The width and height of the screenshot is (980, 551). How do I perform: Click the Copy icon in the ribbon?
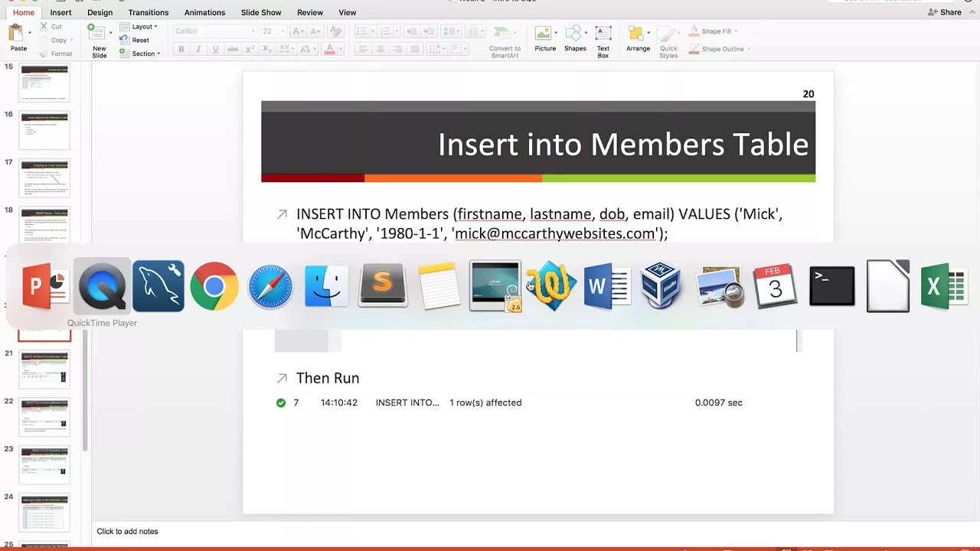coord(44,40)
